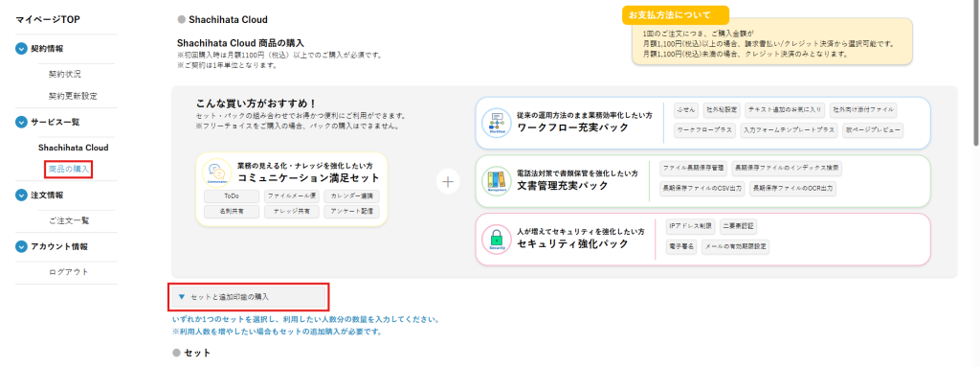Viewport: 980px width, 367px height.
Task: Click the メールの有効期限設定 tag
Action: 735,246
